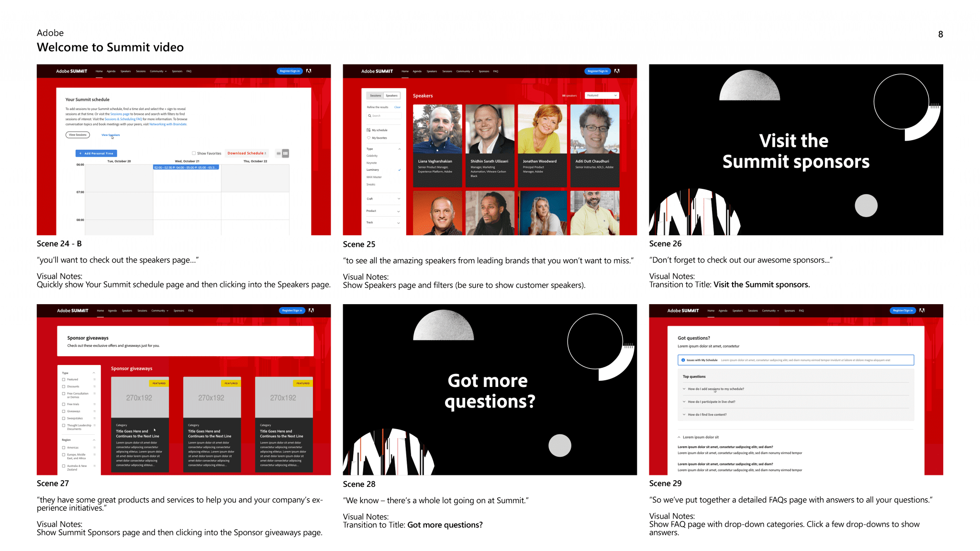Toggle Show Favorites checkbox in Scene 24-B
The height and width of the screenshot is (551, 980).
[194, 154]
